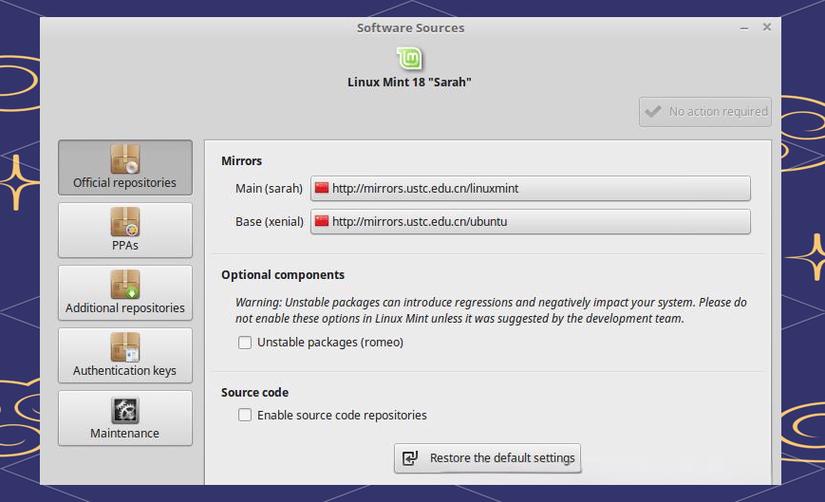The height and width of the screenshot is (502, 825).
Task: Click the restore arrow icon
Action: coord(410,458)
